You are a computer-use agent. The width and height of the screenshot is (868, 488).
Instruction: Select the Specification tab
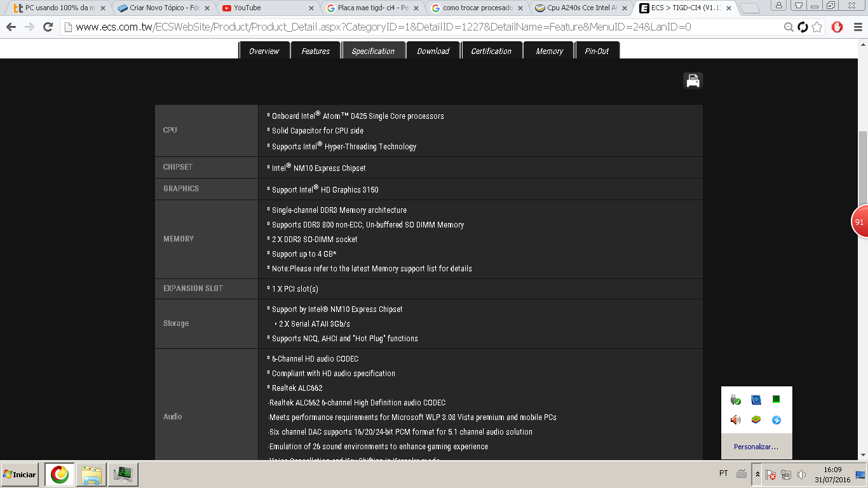point(373,51)
